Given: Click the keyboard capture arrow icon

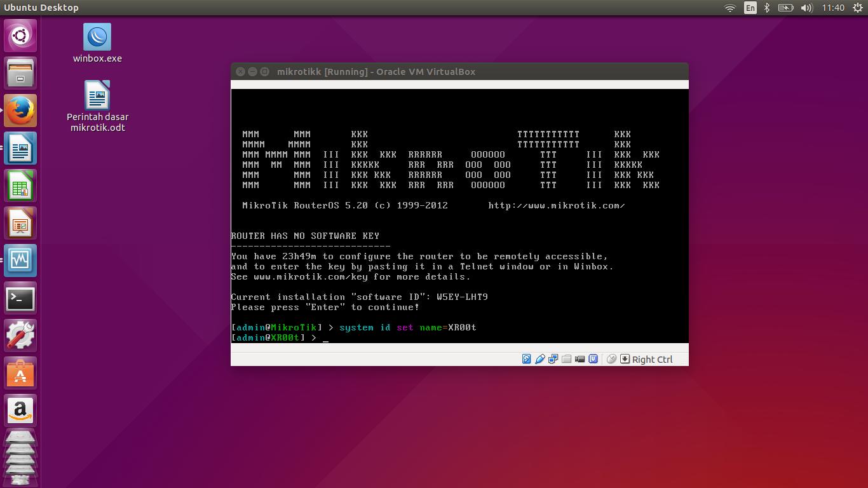Looking at the screenshot, I should pyautogui.click(x=625, y=359).
